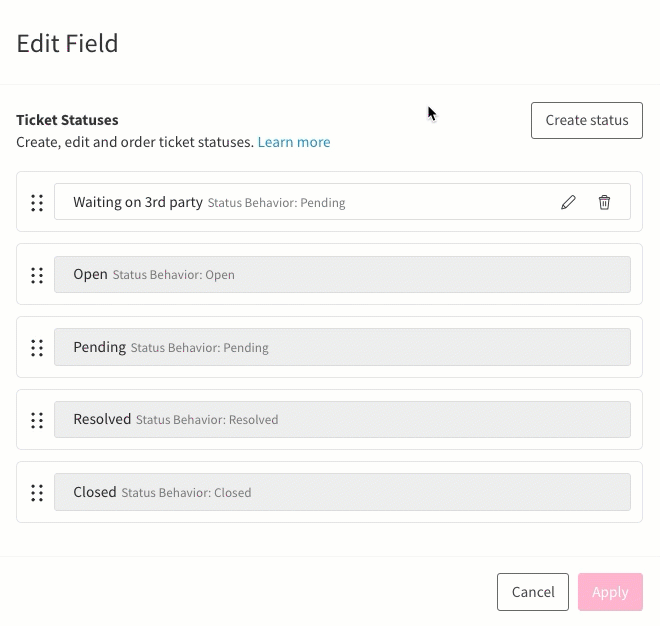This screenshot has height=626, width=660.
Task: Click the pencil edit icon for Waiting on 3rd party
Action: (x=568, y=202)
